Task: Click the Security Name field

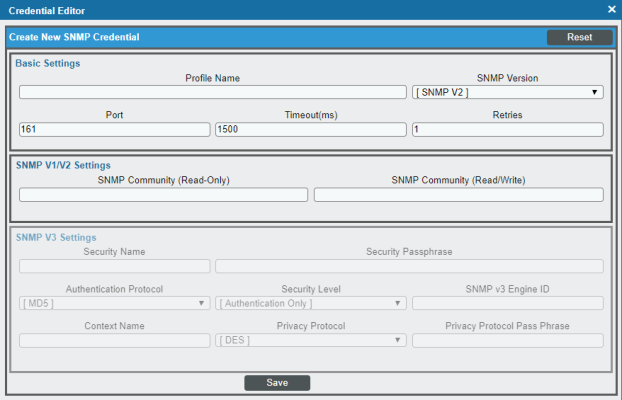Action: coord(115,266)
